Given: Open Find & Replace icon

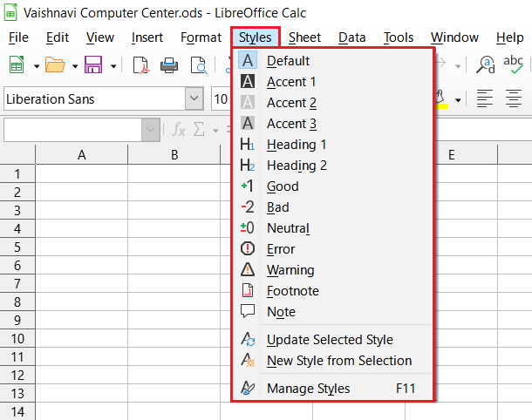Looking at the screenshot, I should 486,64.
